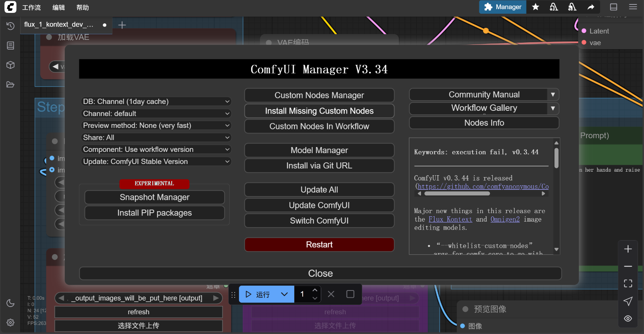Screen dimensions: 644x334
Task: Click the red Restart button
Action: pos(319,245)
